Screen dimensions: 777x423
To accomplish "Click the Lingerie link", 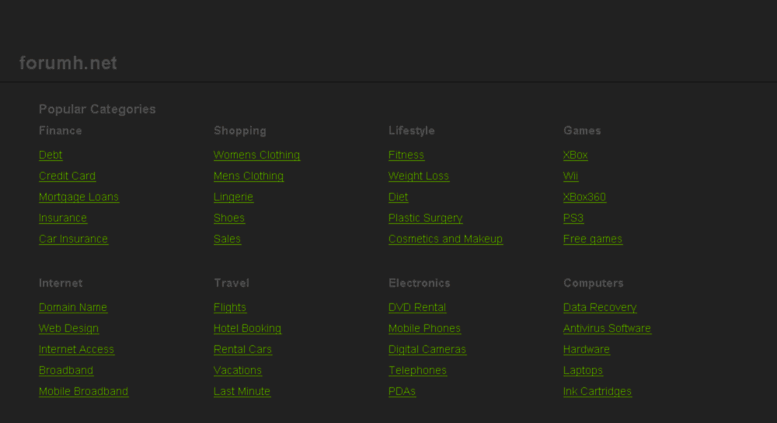I will [x=233, y=197].
